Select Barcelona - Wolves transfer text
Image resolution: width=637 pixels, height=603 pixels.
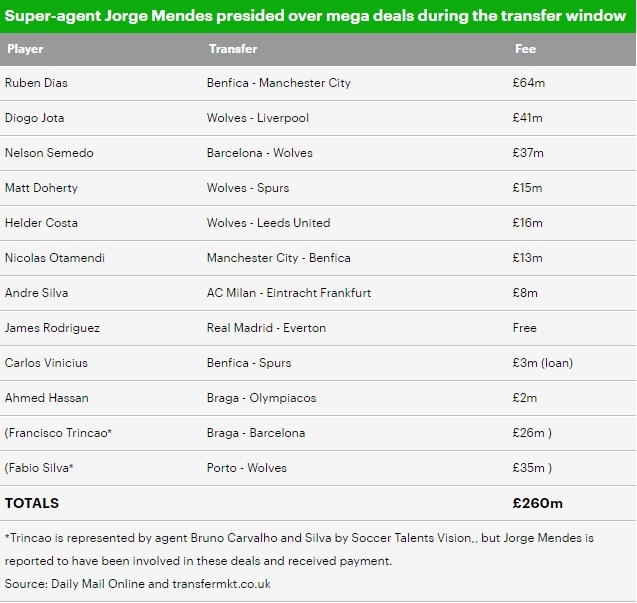259,153
